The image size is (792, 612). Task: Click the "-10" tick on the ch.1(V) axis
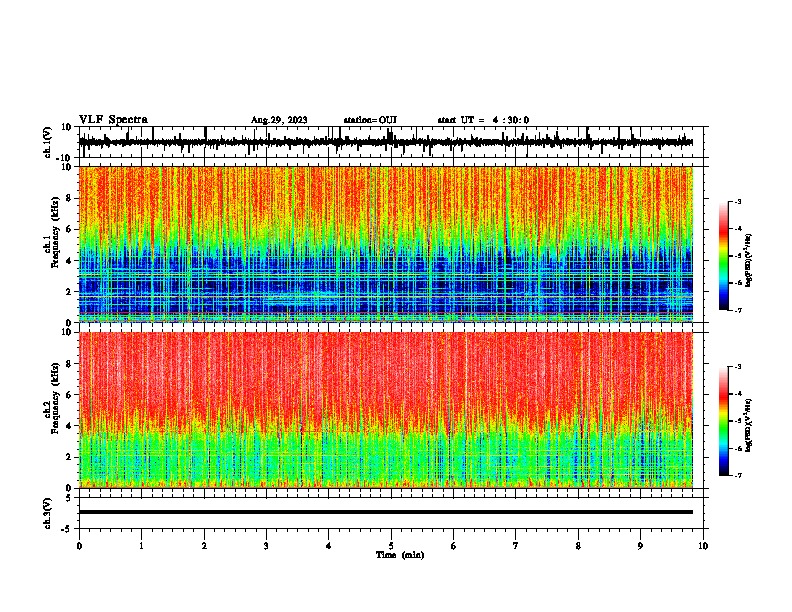[x=64, y=158]
